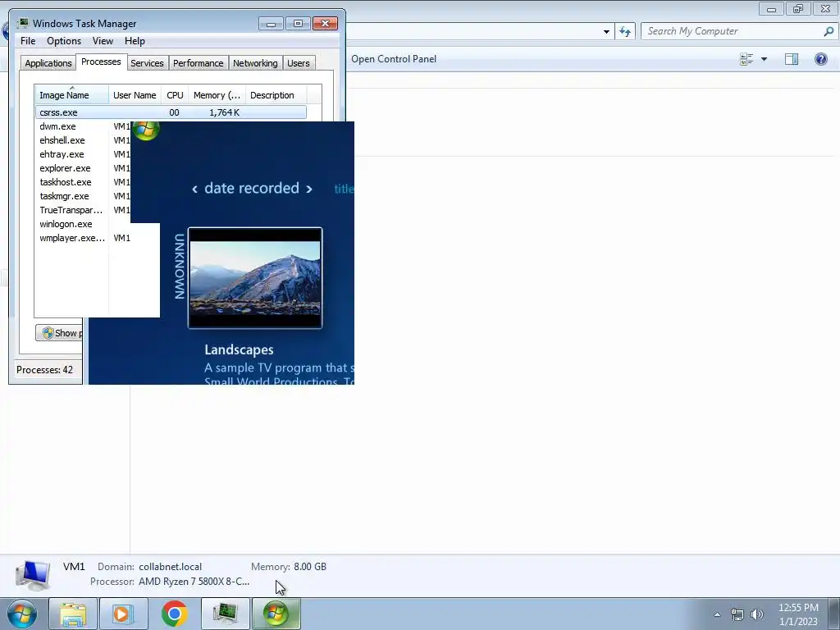The height and width of the screenshot is (630, 840).
Task: Click the Landscapes program title
Action: coord(239,349)
